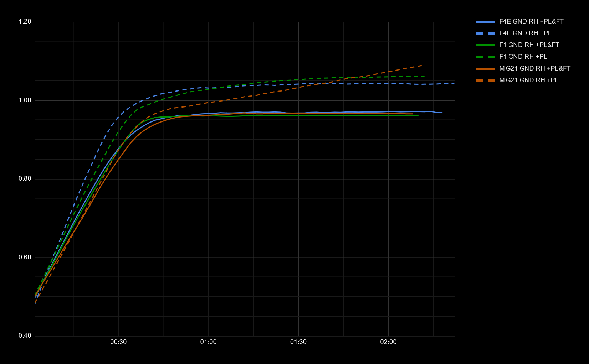Select the solid orange legend line swatch

coord(486,69)
